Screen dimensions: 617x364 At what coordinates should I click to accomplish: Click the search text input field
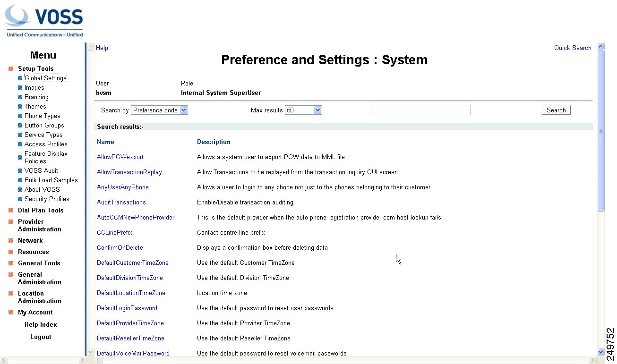click(x=422, y=110)
